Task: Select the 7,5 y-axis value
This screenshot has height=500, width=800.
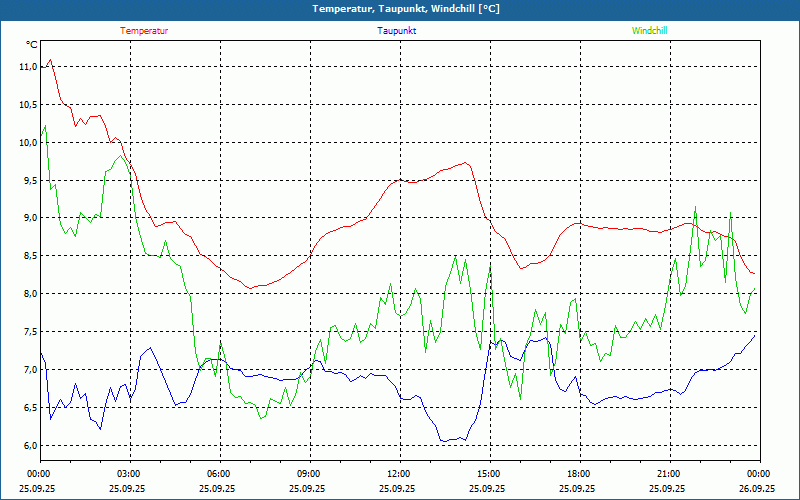Action: [28, 332]
